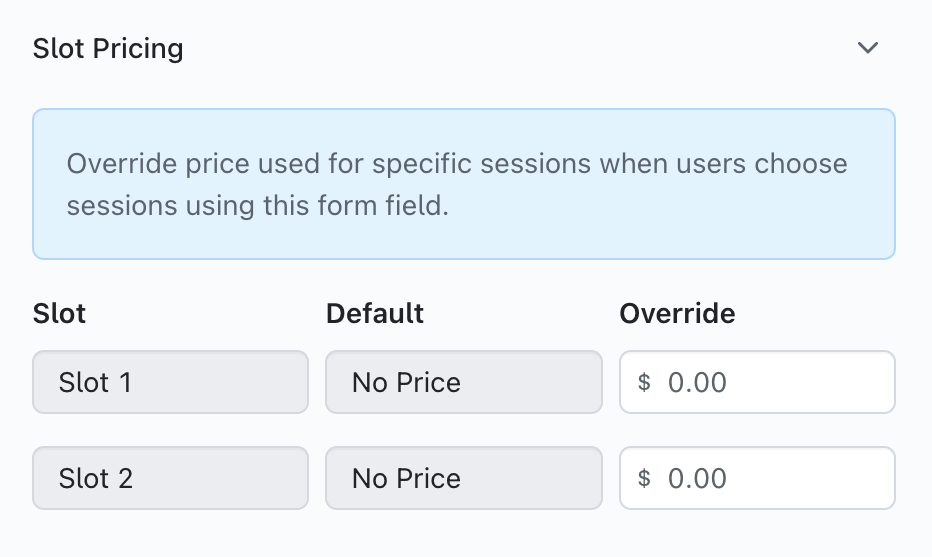
Task: Click the Default column header
Action: [x=375, y=313]
